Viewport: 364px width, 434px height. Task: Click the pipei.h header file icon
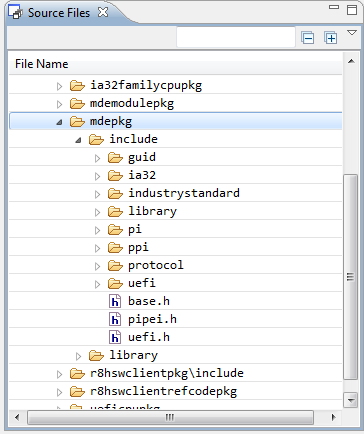pos(115,319)
